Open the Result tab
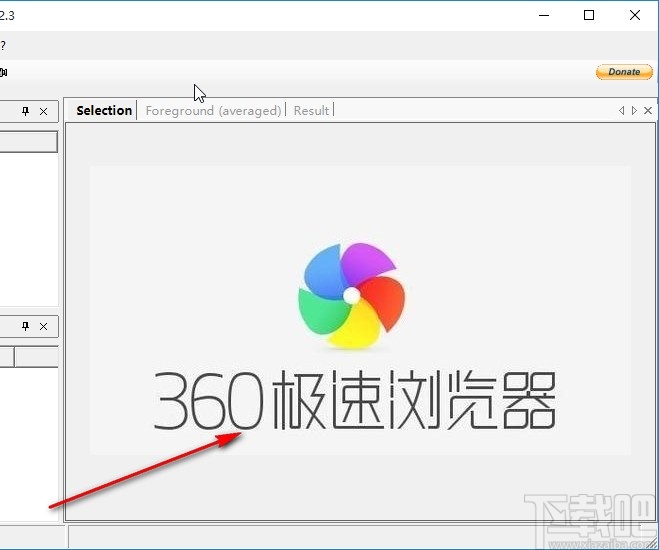Viewport: 659px width, 550px height. tap(311, 111)
